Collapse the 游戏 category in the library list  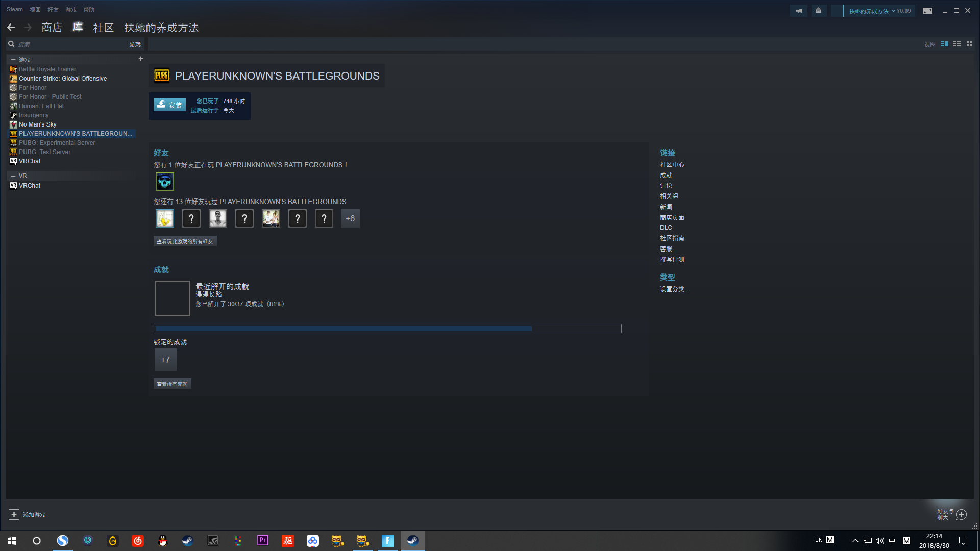[13, 60]
